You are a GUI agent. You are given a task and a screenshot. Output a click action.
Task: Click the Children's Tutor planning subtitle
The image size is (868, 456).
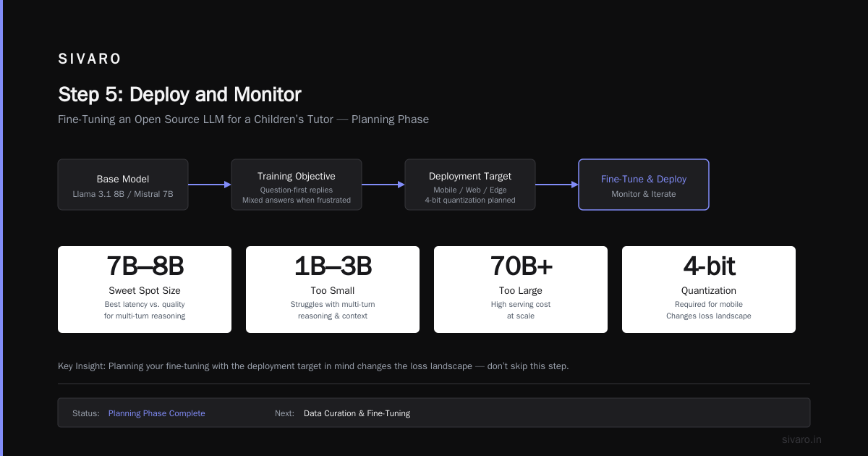tap(243, 119)
